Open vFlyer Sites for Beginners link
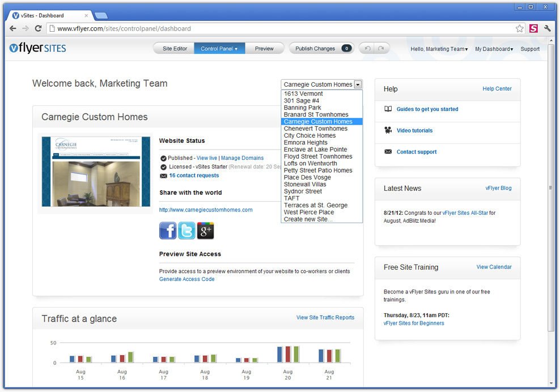This screenshot has height=392, width=560. (414, 323)
